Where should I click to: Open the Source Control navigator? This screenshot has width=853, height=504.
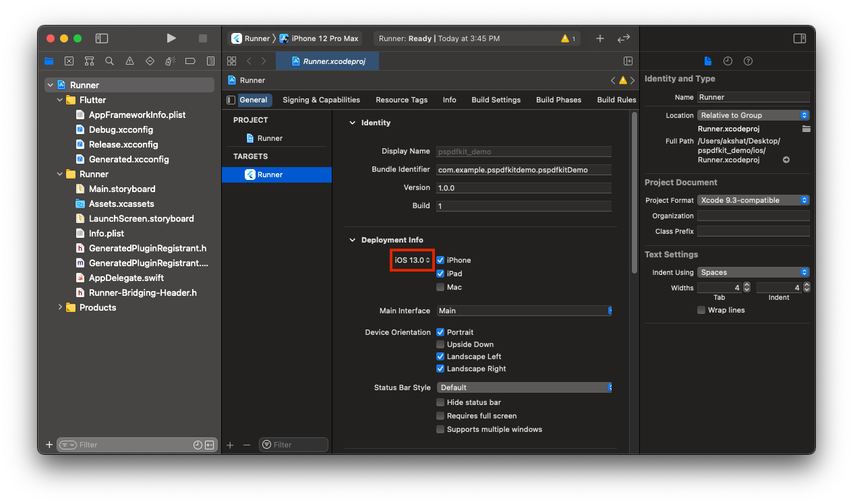point(69,61)
